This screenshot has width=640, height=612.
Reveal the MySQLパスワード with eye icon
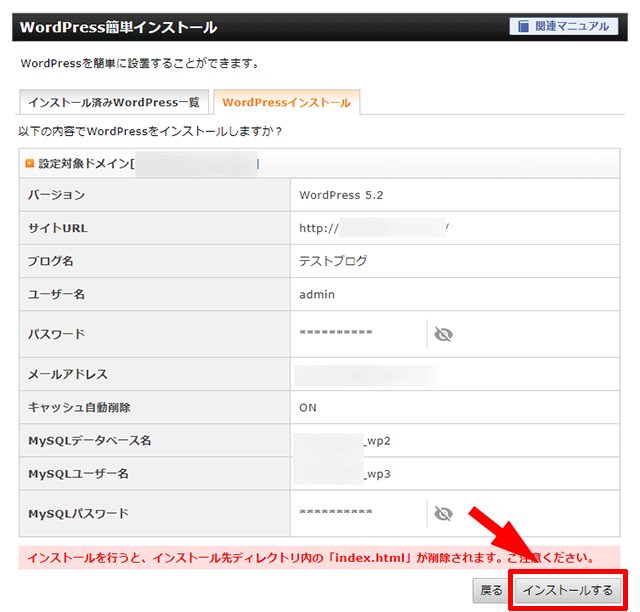pyautogui.click(x=443, y=513)
